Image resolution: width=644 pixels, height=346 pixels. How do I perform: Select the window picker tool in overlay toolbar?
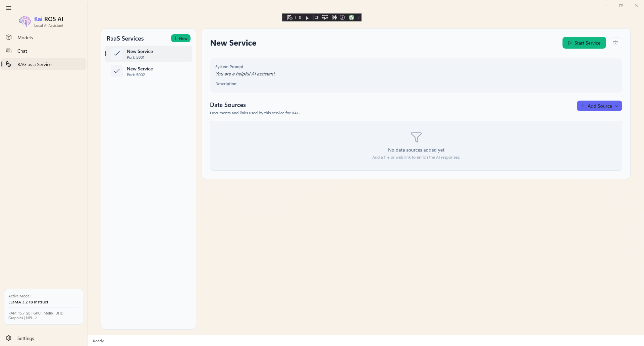(307, 17)
